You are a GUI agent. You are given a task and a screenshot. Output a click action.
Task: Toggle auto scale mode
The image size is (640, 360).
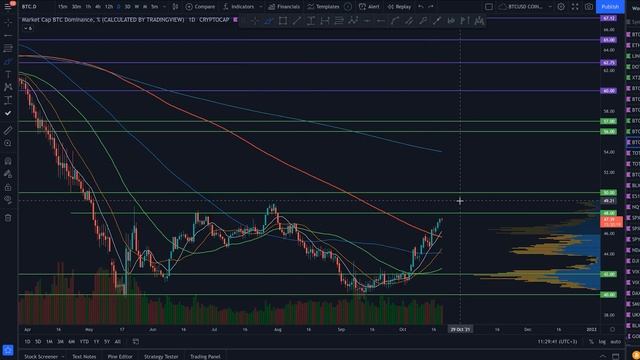point(616,341)
